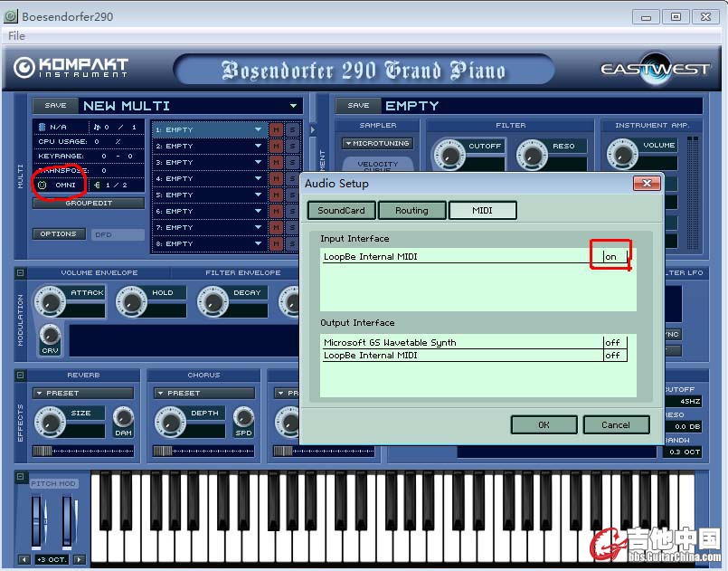The image size is (728, 571).
Task: Click the reverb SIZE knob
Action: click(50, 422)
